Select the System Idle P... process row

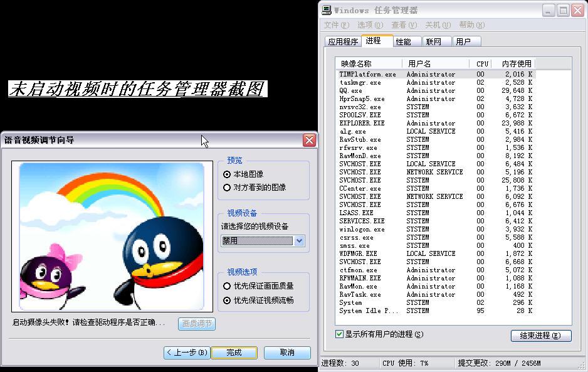[x=436, y=311]
